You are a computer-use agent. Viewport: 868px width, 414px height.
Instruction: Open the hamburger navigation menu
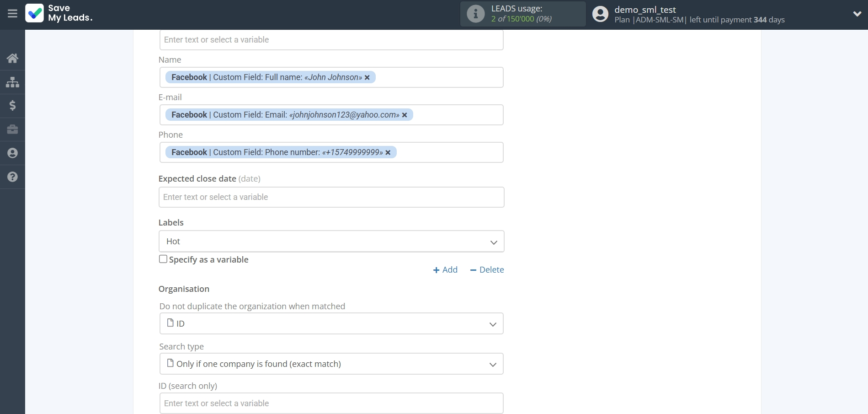coord(12,14)
